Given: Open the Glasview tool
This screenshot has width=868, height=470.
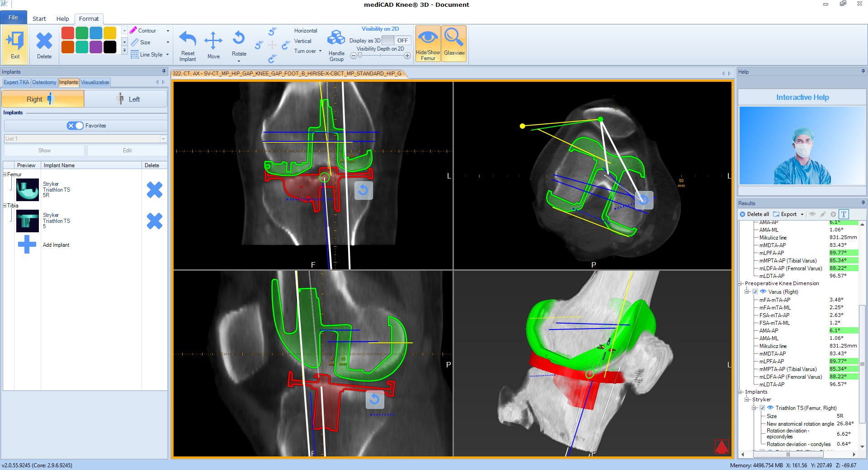Looking at the screenshot, I should pyautogui.click(x=454, y=43).
